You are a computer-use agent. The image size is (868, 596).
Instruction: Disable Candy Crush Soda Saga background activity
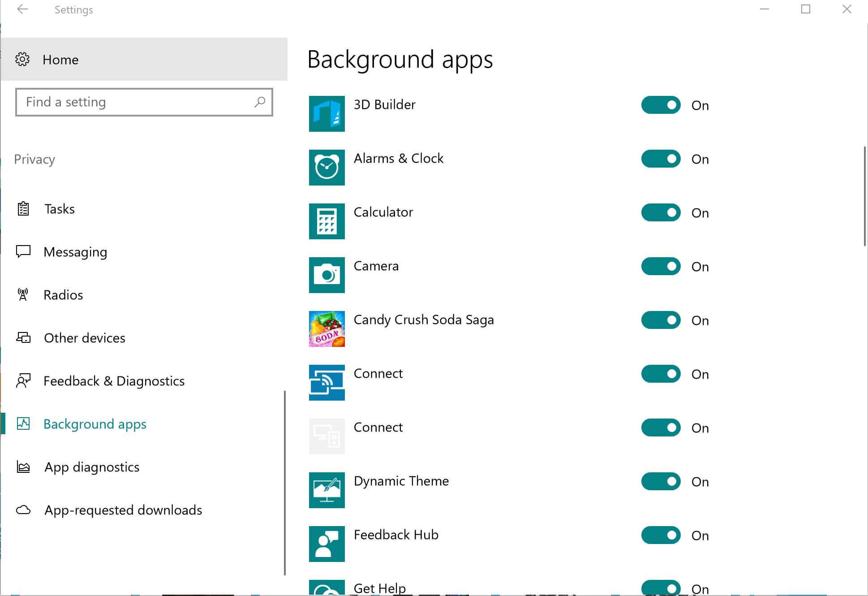661,320
